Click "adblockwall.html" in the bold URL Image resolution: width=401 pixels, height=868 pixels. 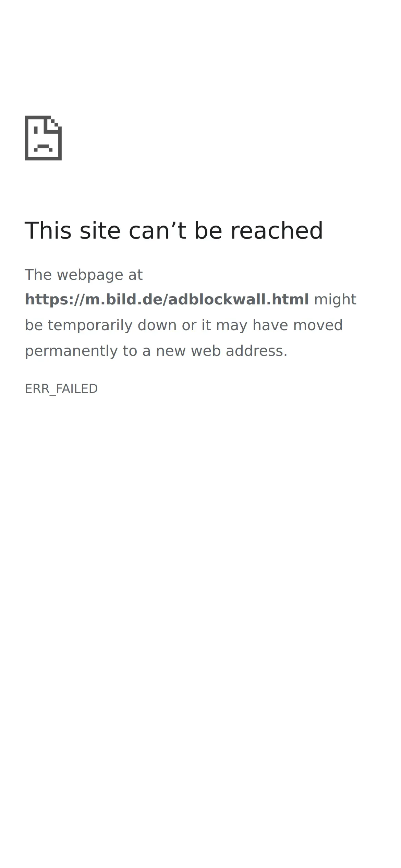click(239, 300)
